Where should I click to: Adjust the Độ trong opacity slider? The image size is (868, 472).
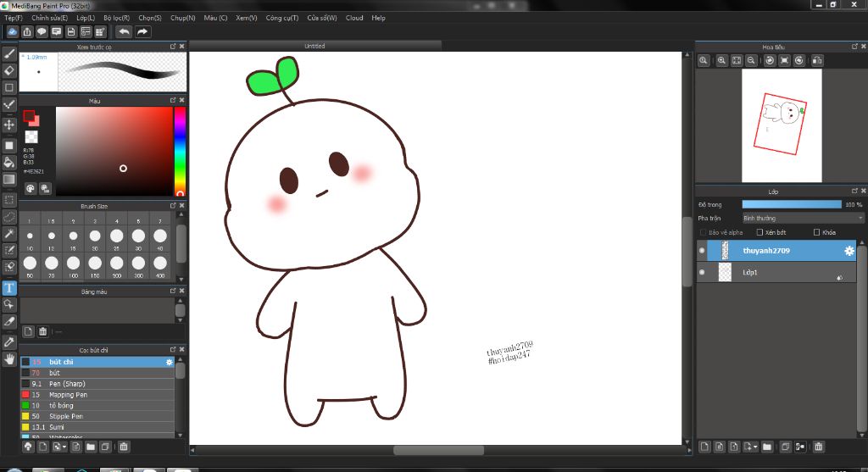792,204
